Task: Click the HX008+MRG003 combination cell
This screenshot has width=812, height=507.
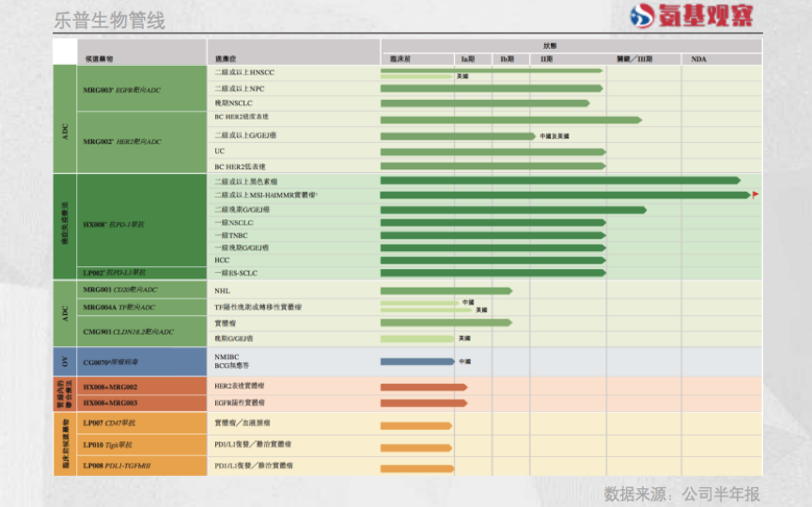Action: coord(141,403)
